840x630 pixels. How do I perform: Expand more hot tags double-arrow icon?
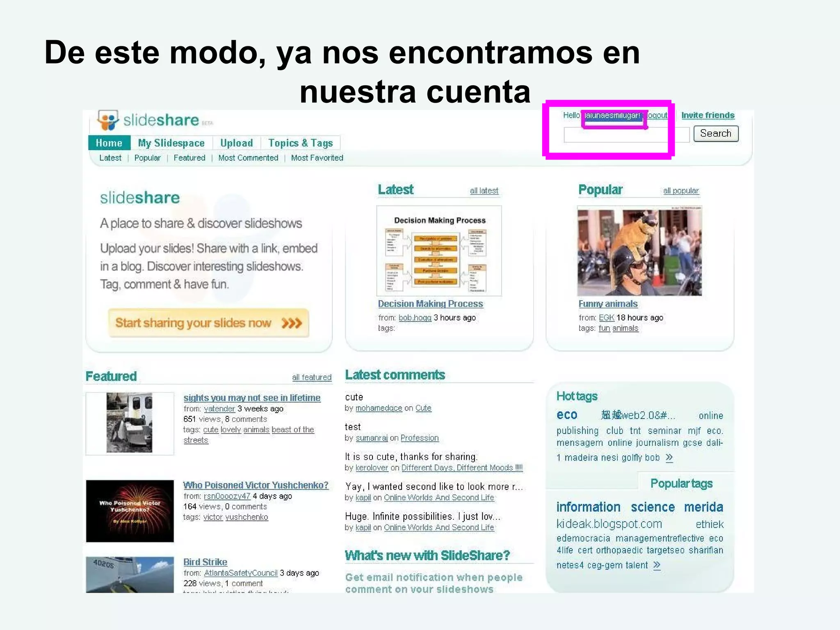pos(669,458)
